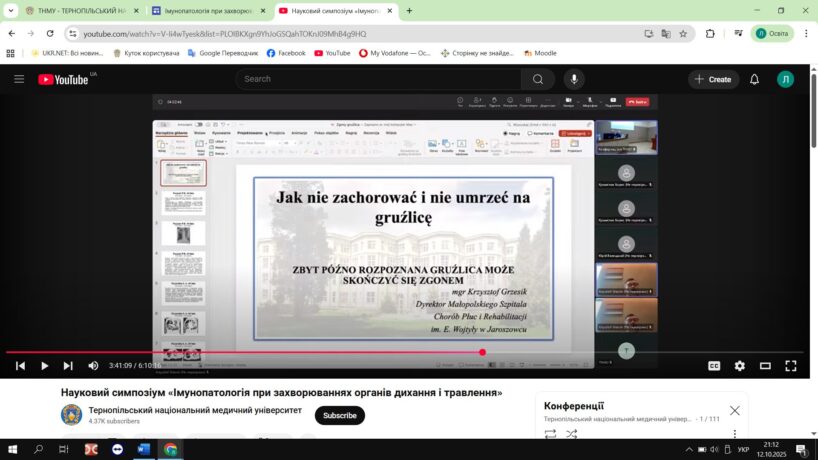The image size is (818, 460).
Task: Toggle shuffle playlist in Конференції panel
Action: [x=572, y=434]
